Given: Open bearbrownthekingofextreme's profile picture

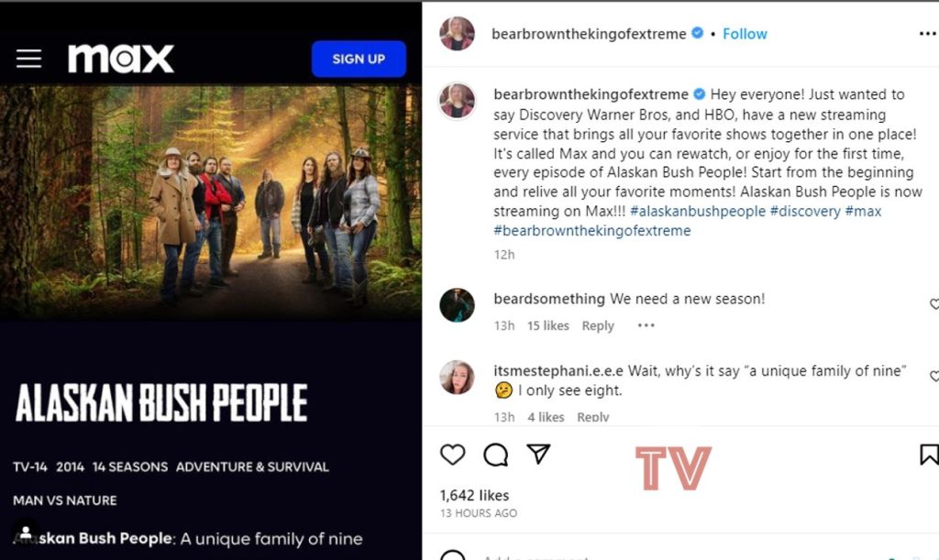Looking at the screenshot, I should pyautogui.click(x=457, y=33).
